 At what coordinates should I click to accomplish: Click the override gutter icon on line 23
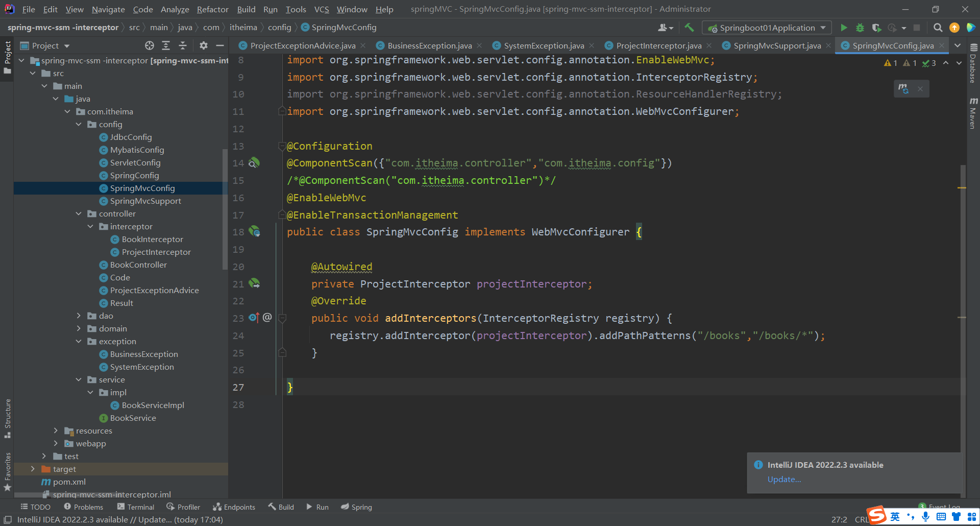coord(254,318)
